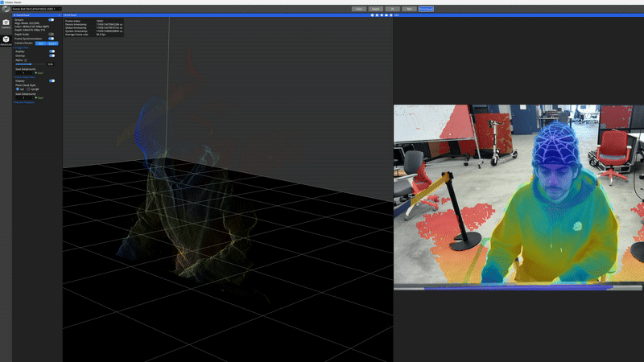The image size is (644, 362).
Task: Click the 3D point cloud viewport
Action: 228,189
